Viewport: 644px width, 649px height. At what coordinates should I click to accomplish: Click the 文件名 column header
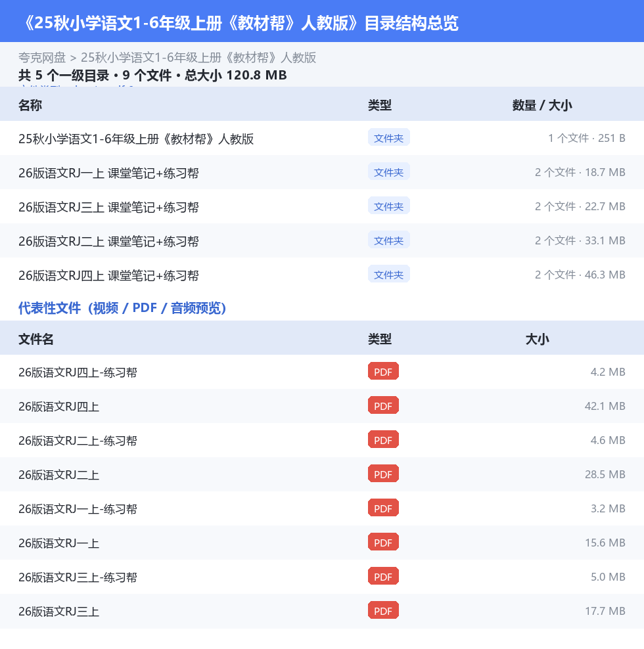pyautogui.click(x=36, y=339)
